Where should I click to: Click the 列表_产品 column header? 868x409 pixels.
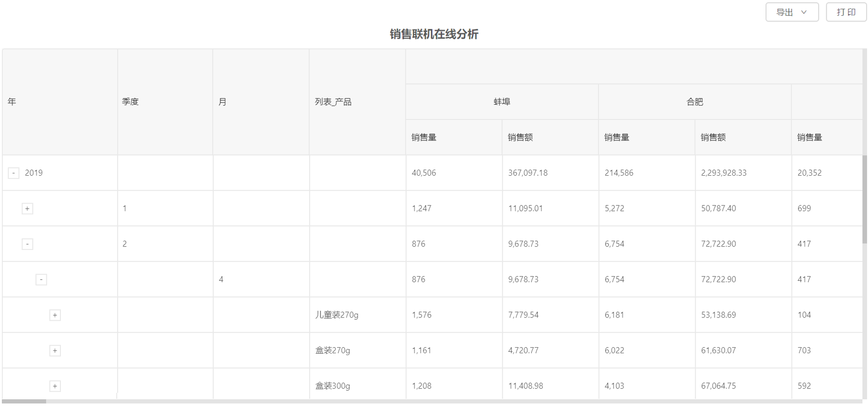tap(357, 102)
